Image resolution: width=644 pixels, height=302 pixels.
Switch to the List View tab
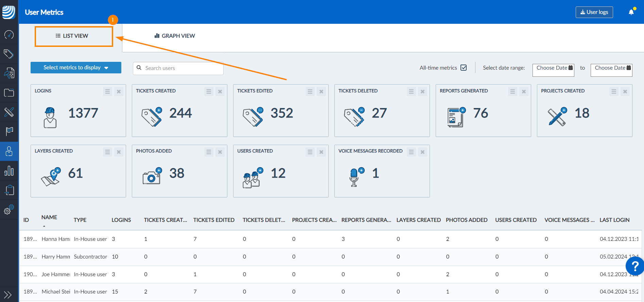pos(74,36)
